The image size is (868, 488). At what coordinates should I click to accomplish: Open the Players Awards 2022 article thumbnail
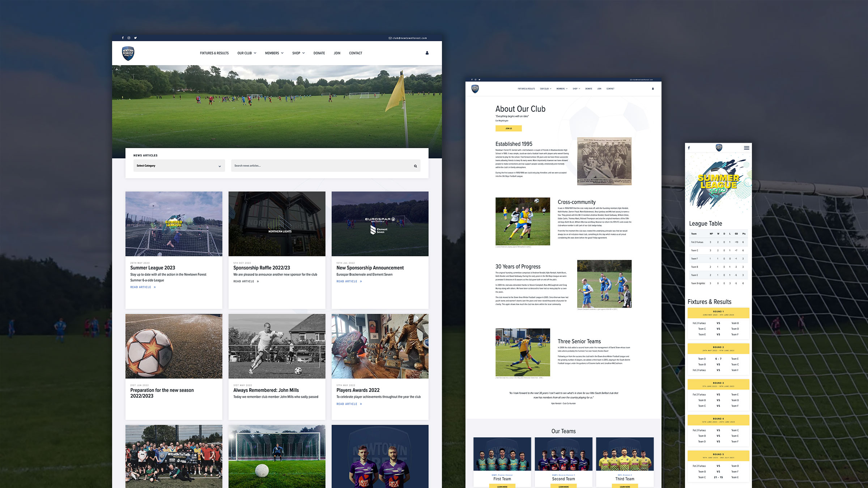coord(380,346)
